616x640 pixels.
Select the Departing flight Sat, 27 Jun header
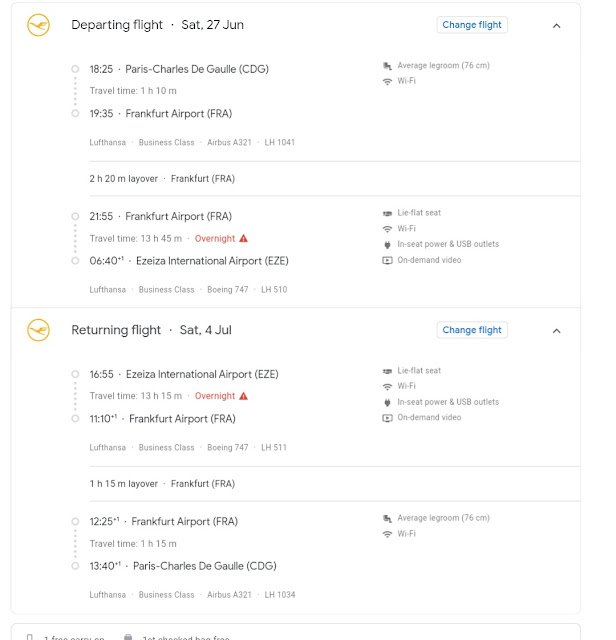click(x=157, y=25)
